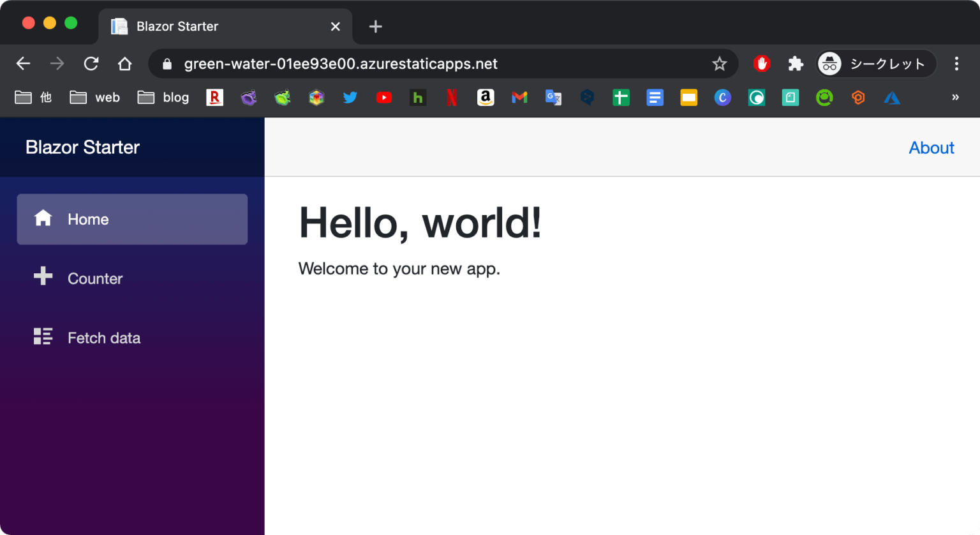980x535 pixels.
Task: Open the Google Translate bookmark
Action: tap(553, 97)
